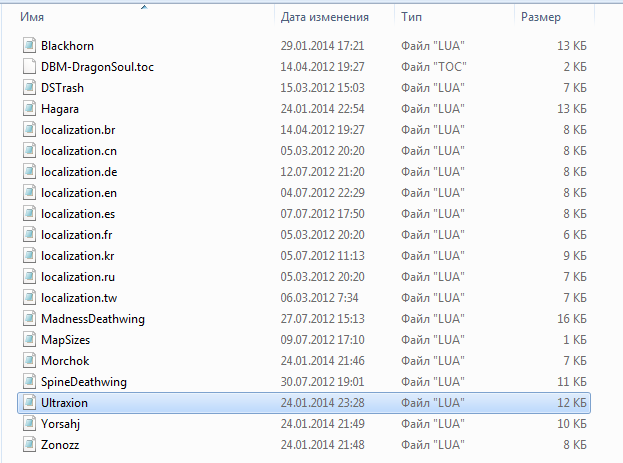Select the Zonozz file name
This screenshot has width=623, height=463.
click(60, 444)
